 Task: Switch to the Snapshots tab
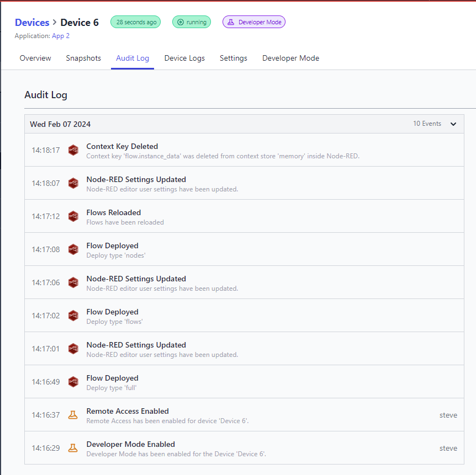[83, 58]
